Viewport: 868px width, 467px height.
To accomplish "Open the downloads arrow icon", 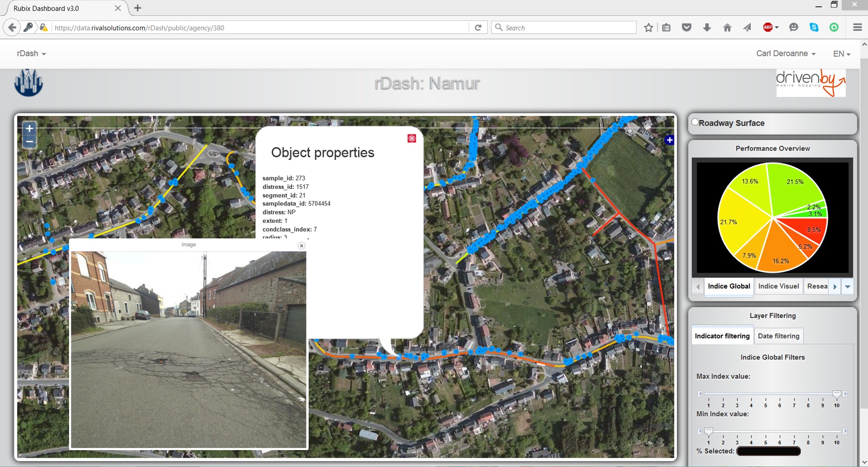I will (x=707, y=28).
